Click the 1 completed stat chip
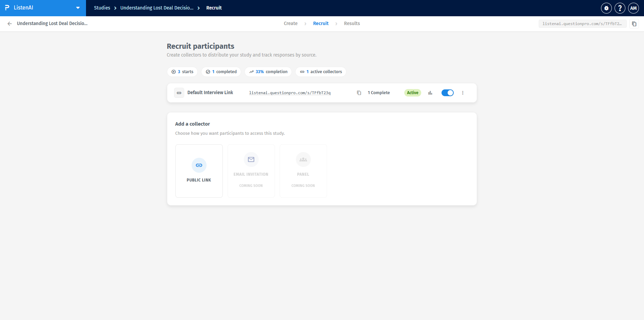 [x=221, y=72]
